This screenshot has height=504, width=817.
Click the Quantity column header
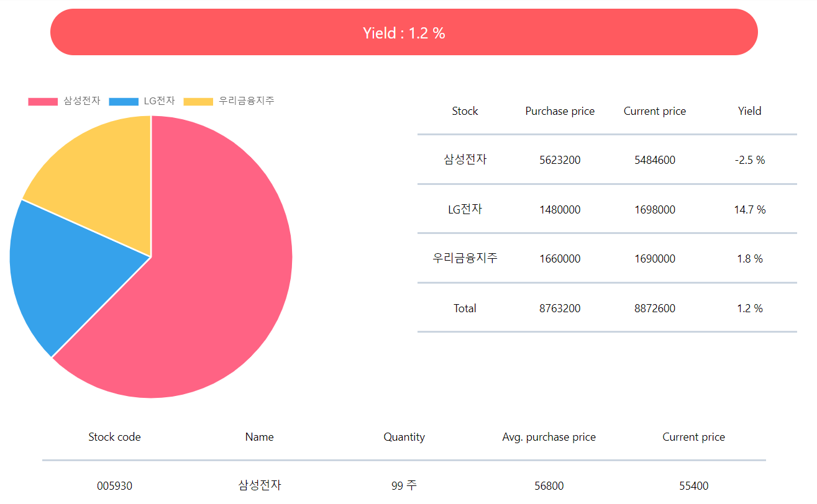[404, 437]
